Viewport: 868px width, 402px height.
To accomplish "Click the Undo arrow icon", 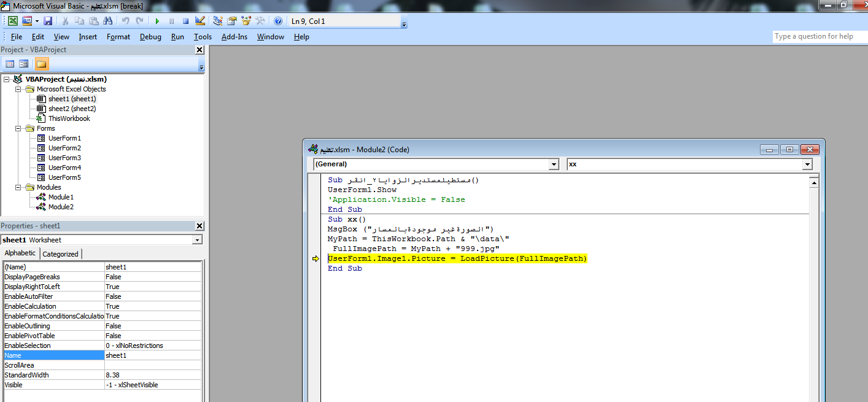I will (x=126, y=21).
